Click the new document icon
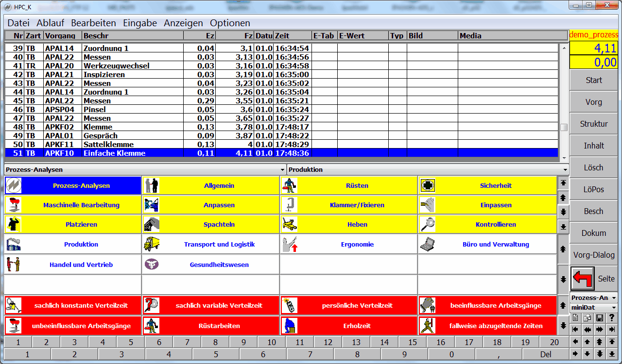 [575, 318]
